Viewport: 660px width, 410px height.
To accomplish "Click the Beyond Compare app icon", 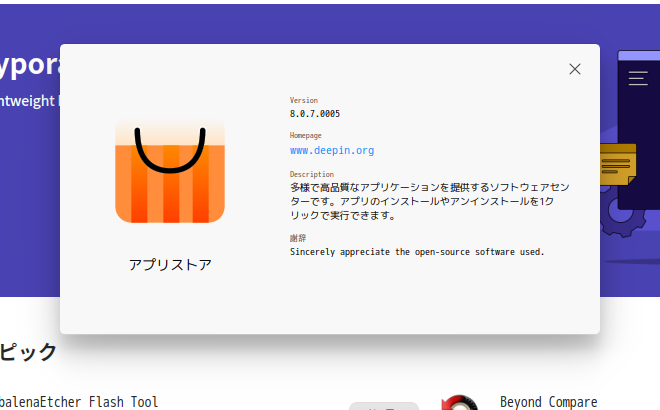I will pyautogui.click(x=460, y=403).
